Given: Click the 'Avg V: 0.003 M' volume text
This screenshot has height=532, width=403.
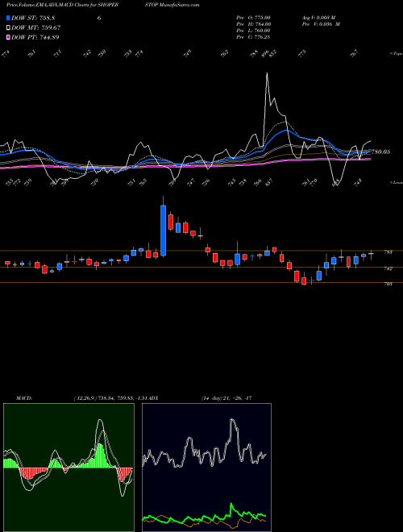Looking at the screenshot, I should pos(318,18).
